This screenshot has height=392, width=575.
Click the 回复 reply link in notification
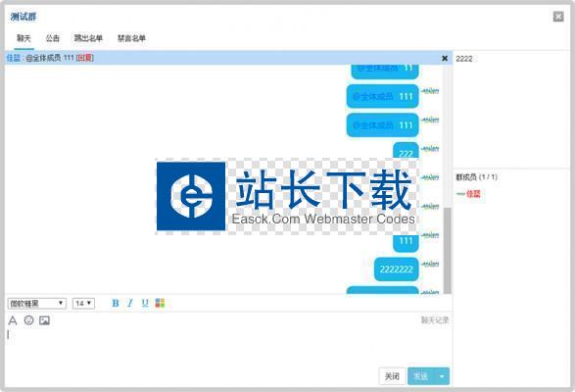[85, 58]
